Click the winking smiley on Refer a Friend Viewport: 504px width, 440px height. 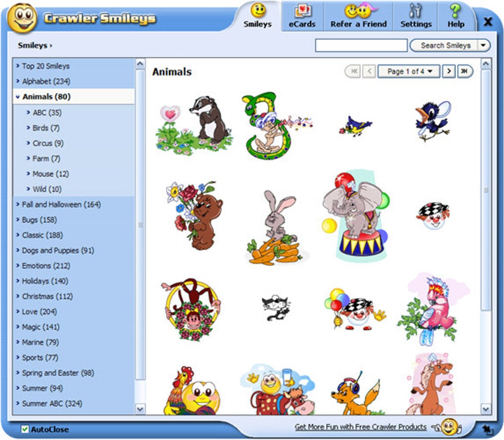355,10
